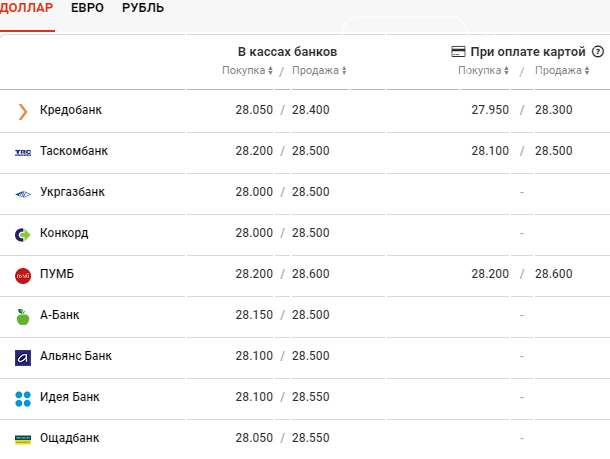Sort by Продажа under При оплате картой
The image size is (610, 459).
563,71
